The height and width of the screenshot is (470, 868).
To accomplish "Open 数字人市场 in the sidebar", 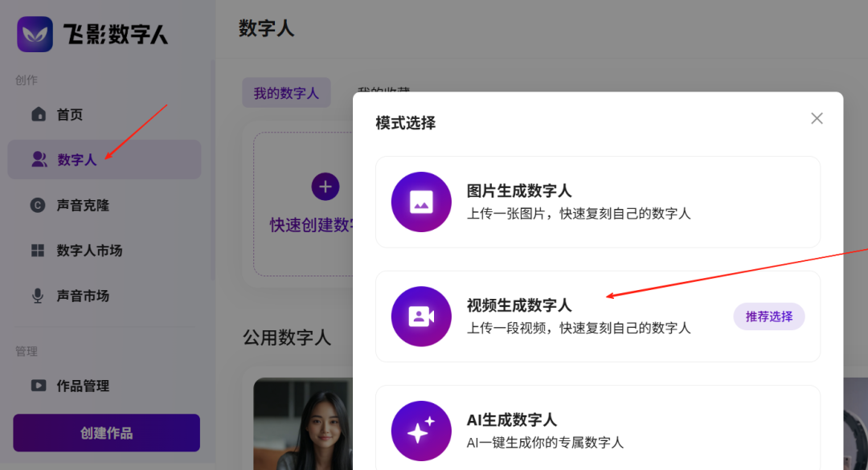I will click(x=104, y=251).
